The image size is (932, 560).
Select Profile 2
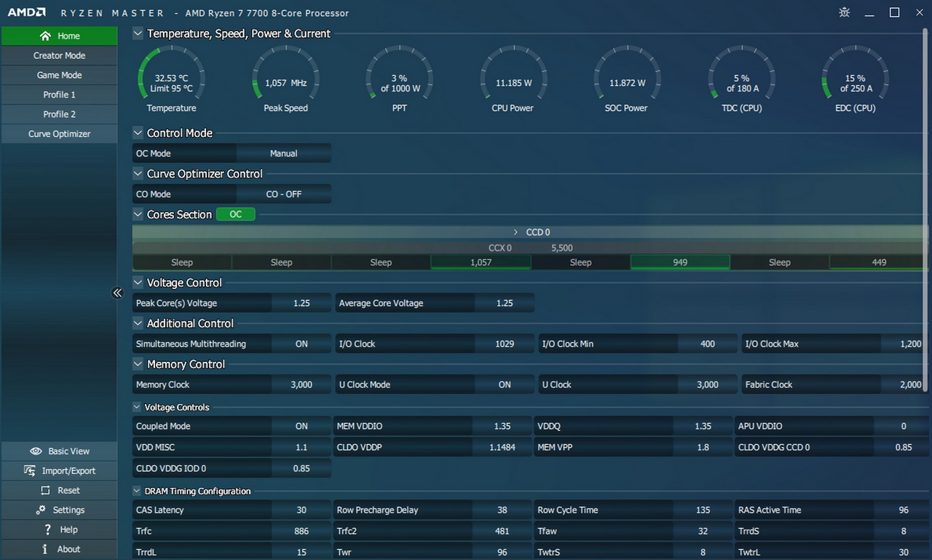tap(59, 114)
